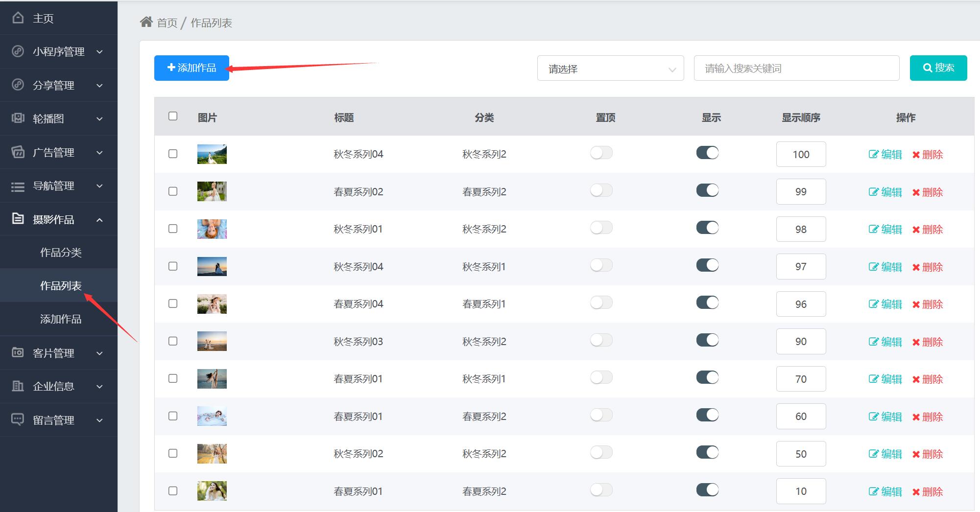Expand 小程序管理 via its chevron

[x=99, y=52]
